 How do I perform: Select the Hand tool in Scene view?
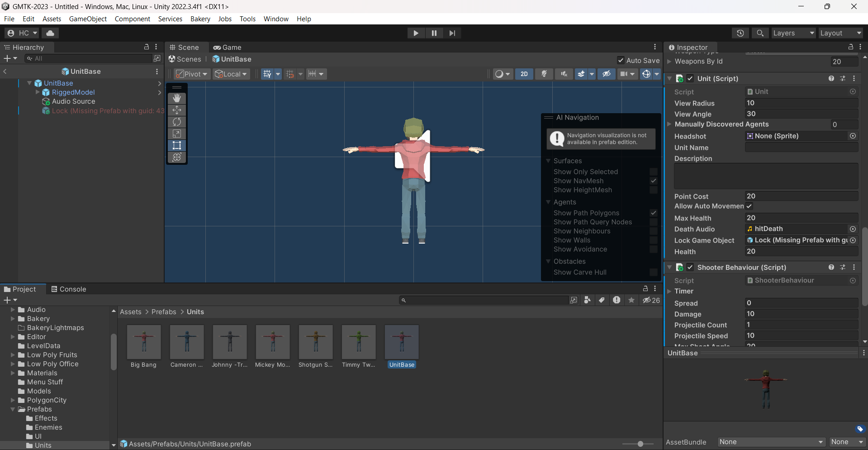tap(177, 98)
